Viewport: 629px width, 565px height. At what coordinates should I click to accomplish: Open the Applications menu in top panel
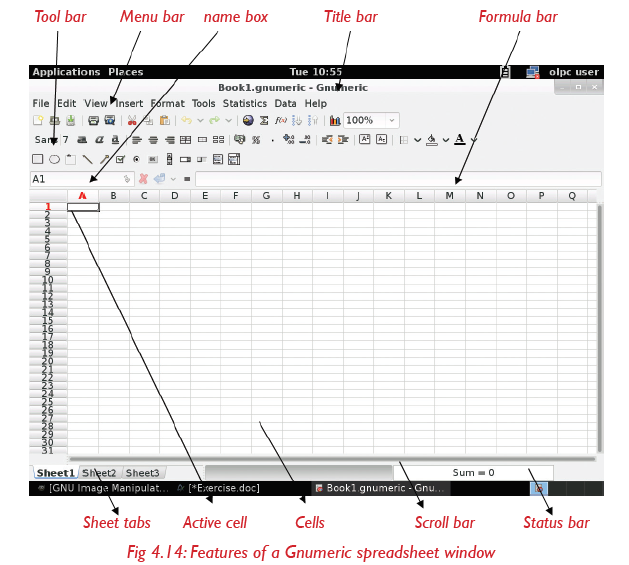coord(66,72)
